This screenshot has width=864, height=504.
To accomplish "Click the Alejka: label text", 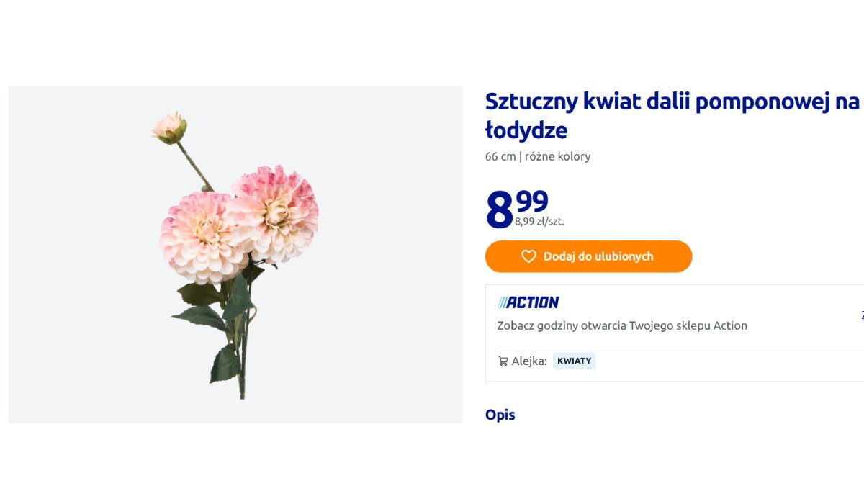I will (529, 361).
